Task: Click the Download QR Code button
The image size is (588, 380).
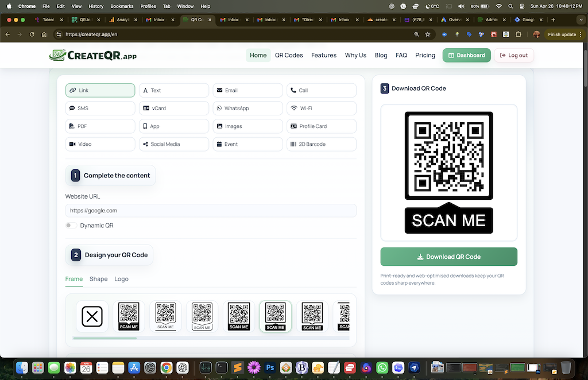Action: (449, 257)
